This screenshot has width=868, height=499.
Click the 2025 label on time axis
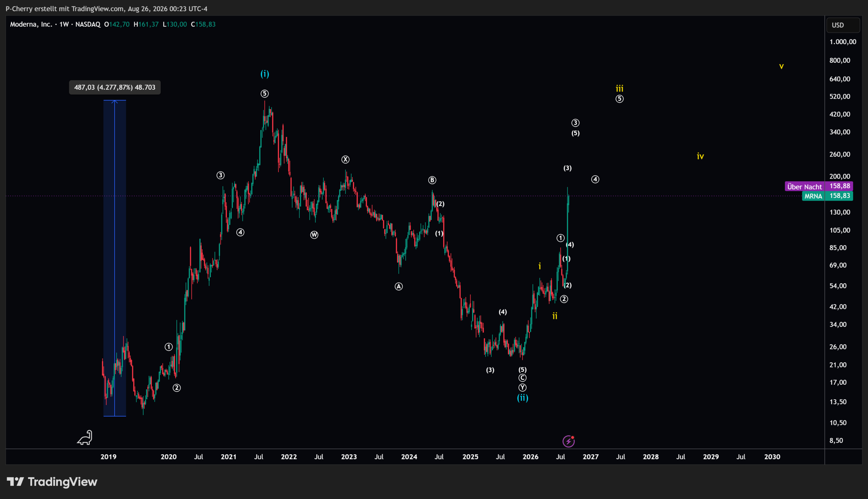471,457
